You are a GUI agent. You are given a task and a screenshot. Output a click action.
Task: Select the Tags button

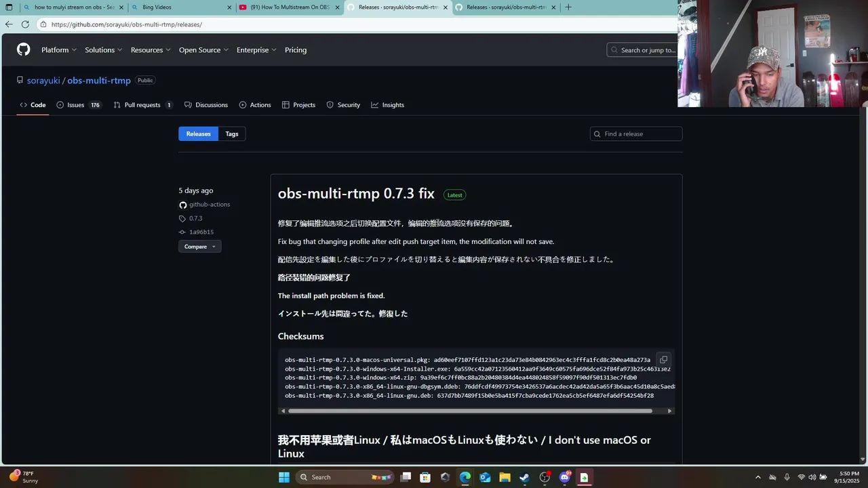point(232,134)
